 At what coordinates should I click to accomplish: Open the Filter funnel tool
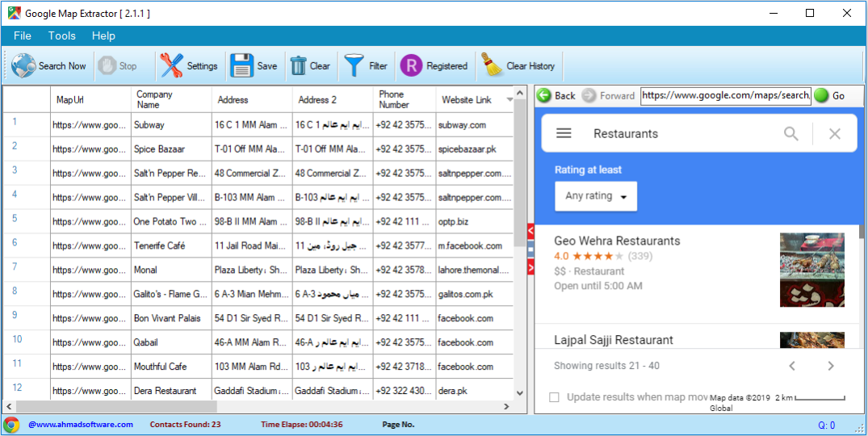coord(354,66)
